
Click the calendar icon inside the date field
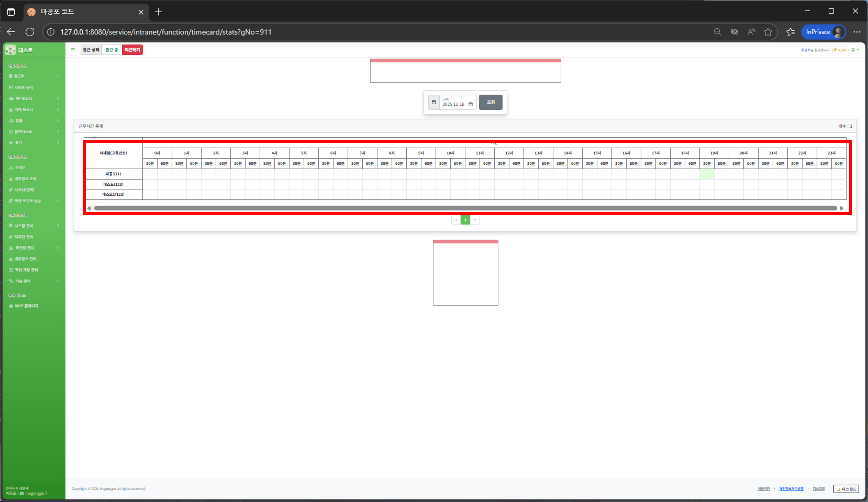[x=471, y=104]
